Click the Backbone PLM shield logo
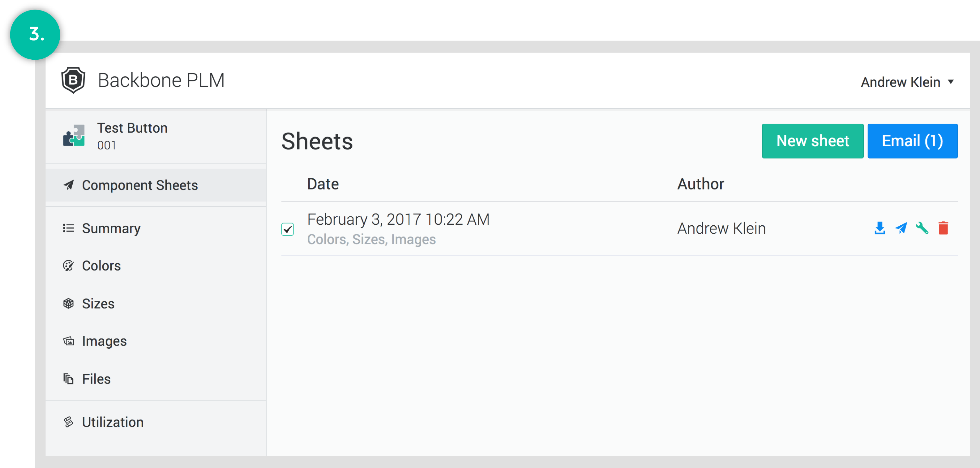The image size is (980, 468). click(73, 80)
